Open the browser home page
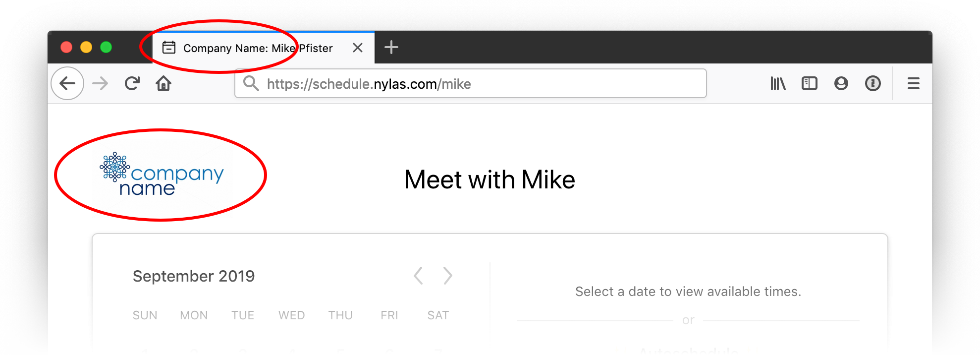 [x=163, y=83]
